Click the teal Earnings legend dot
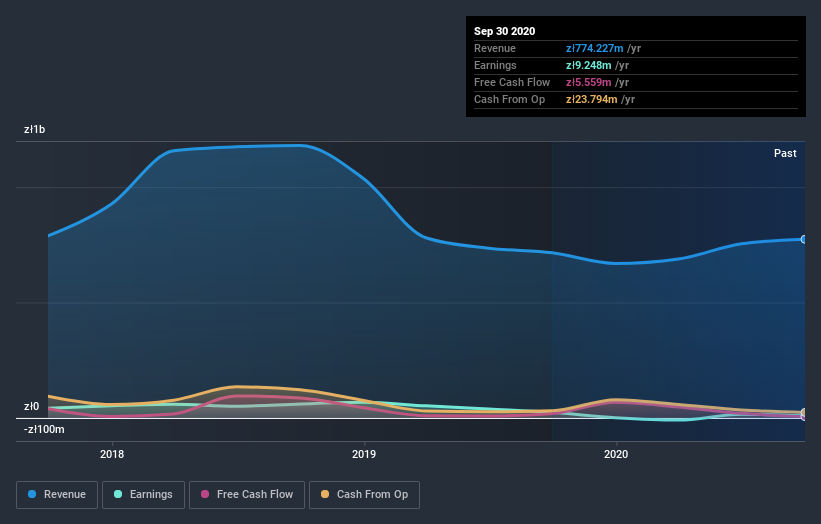Image resolution: width=821 pixels, height=524 pixels. click(x=118, y=494)
